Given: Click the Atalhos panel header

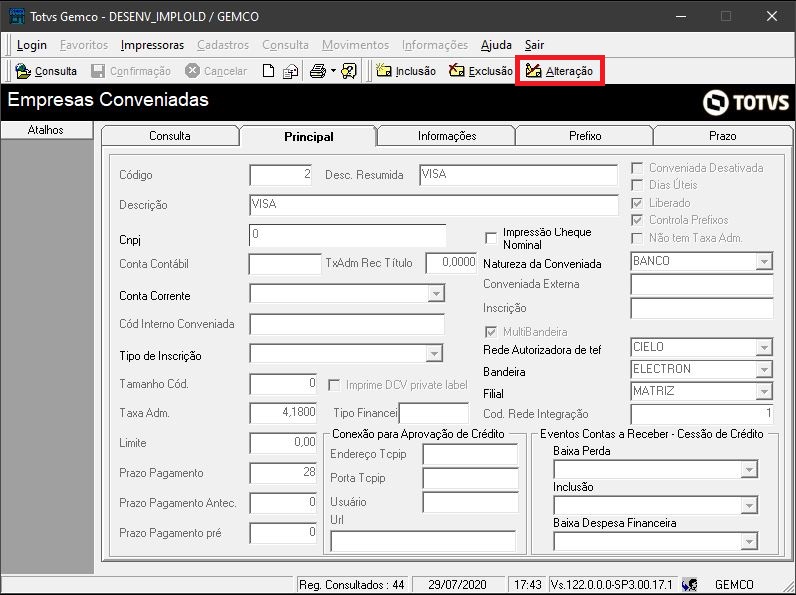Looking at the screenshot, I should click(x=46, y=130).
